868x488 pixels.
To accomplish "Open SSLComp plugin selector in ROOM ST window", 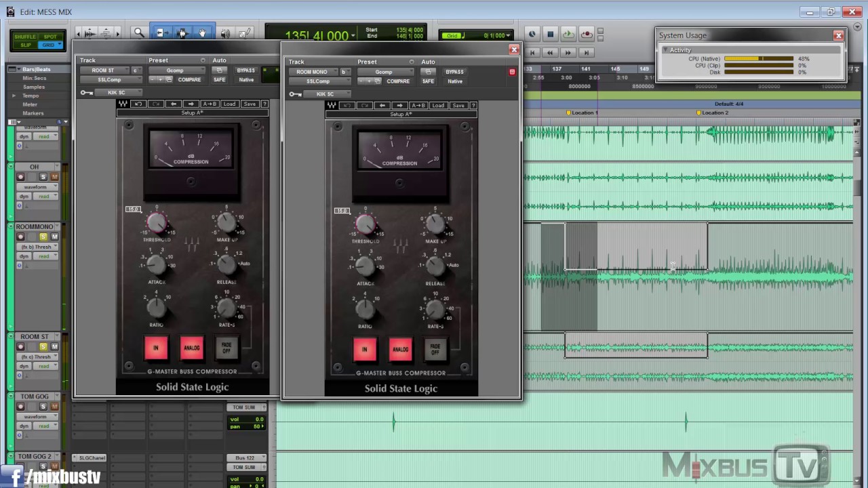I will pyautogui.click(x=111, y=80).
